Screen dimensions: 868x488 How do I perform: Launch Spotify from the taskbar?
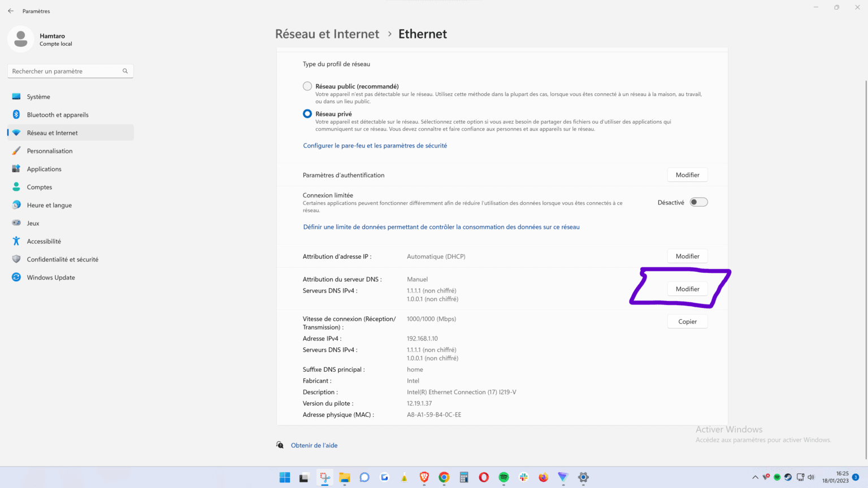(x=503, y=477)
